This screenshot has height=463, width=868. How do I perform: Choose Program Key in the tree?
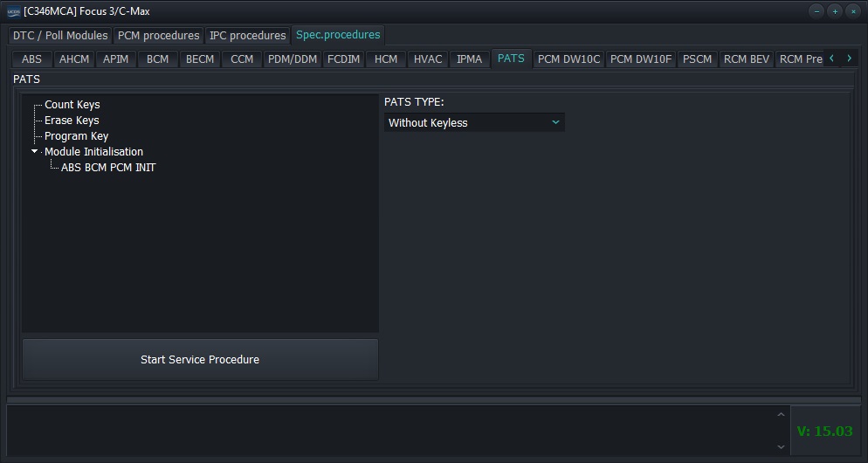[76, 136]
